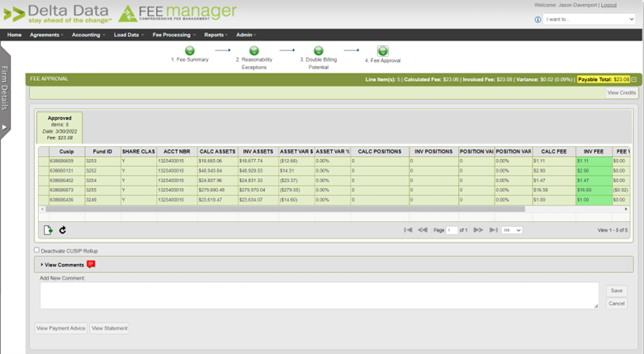
Task: Select Cusip cell 638686436
Action: [x=67, y=200]
